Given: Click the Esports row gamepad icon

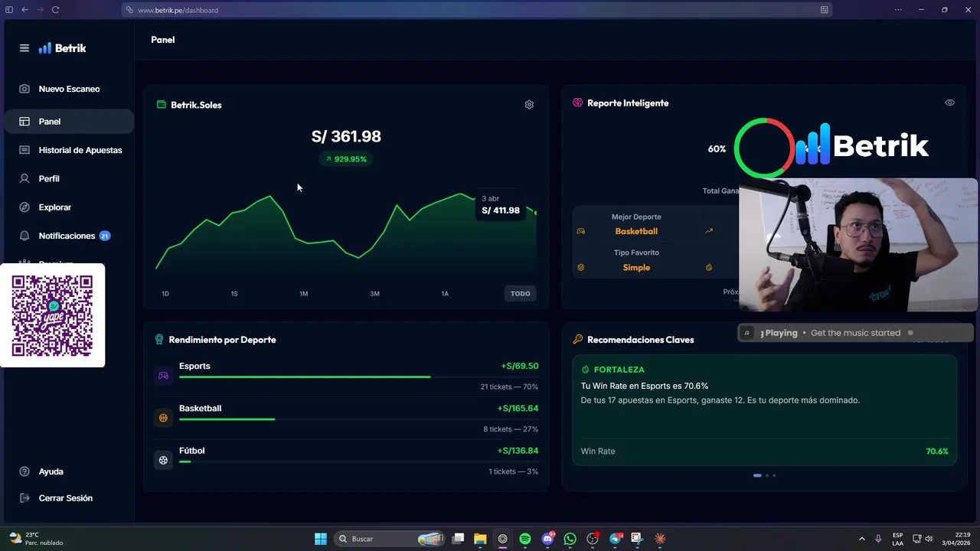Looking at the screenshot, I should [x=163, y=376].
